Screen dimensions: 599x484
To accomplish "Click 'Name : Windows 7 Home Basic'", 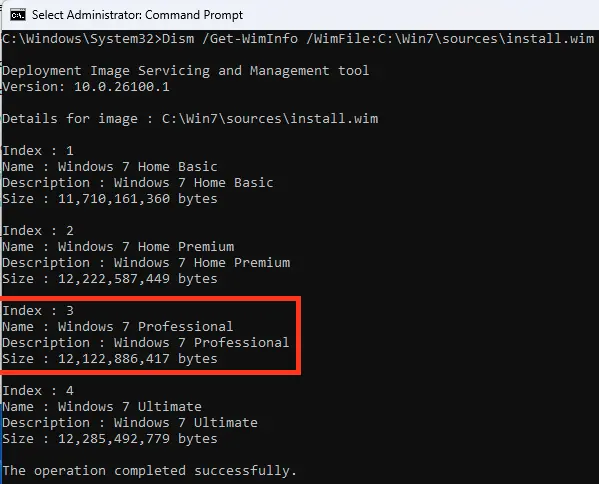I will click(110, 167).
